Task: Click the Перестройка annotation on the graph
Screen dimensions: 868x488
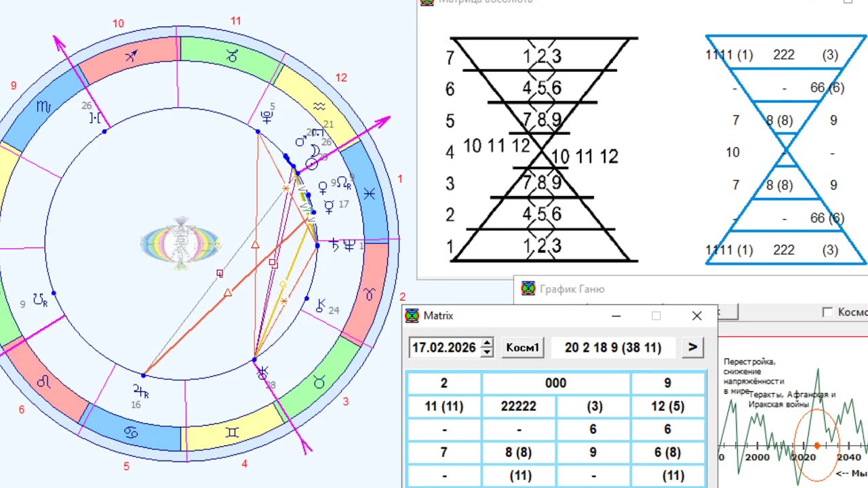Action: tap(753, 376)
